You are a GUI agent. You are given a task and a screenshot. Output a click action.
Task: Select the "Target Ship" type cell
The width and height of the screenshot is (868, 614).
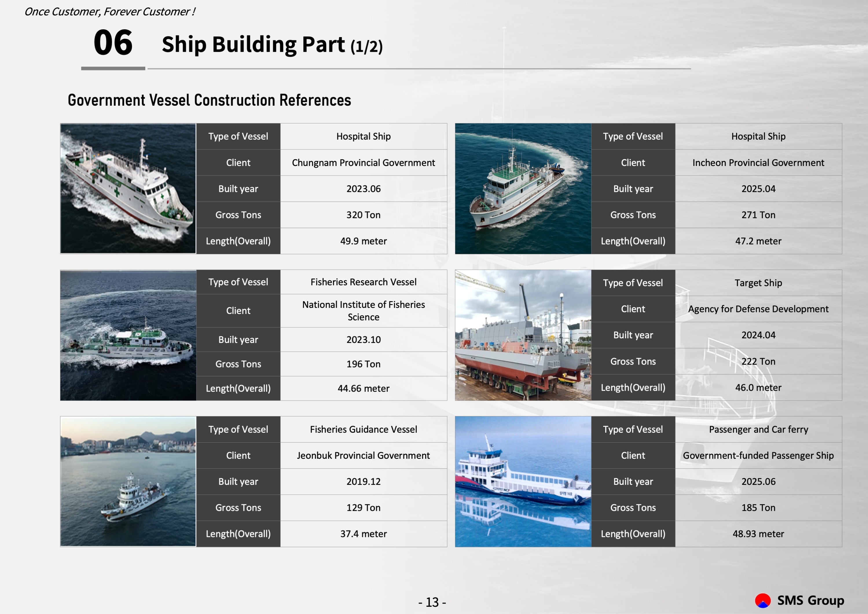coord(758,283)
